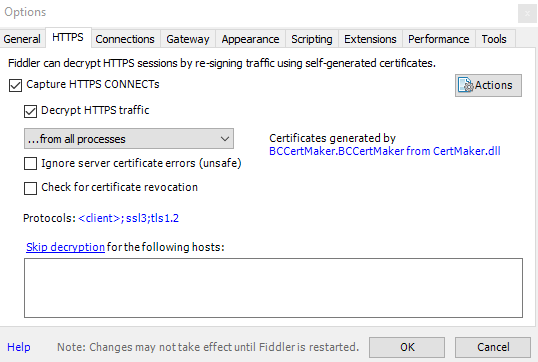
Task: Open the Scripting tab
Action: click(312, 39)
